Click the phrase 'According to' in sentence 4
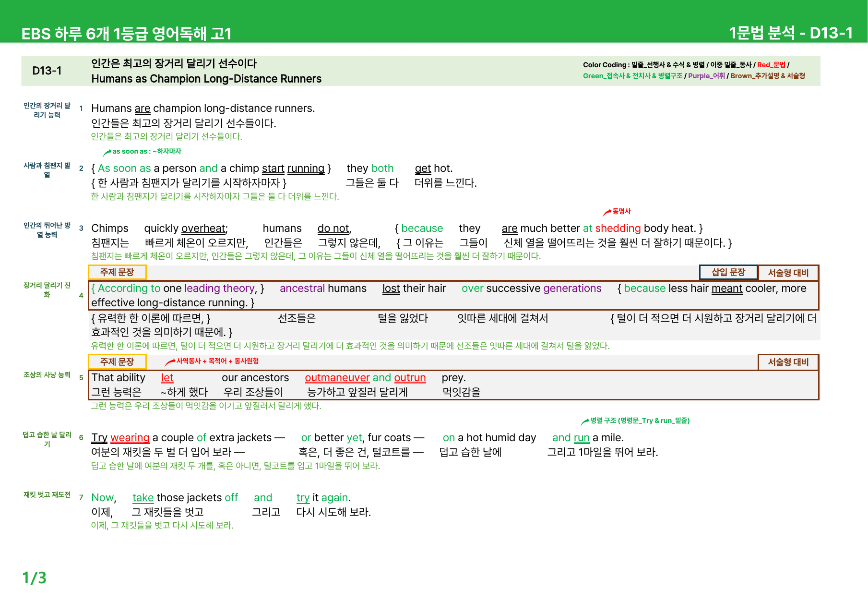868x614 pixels. click(x=129, y=289)
